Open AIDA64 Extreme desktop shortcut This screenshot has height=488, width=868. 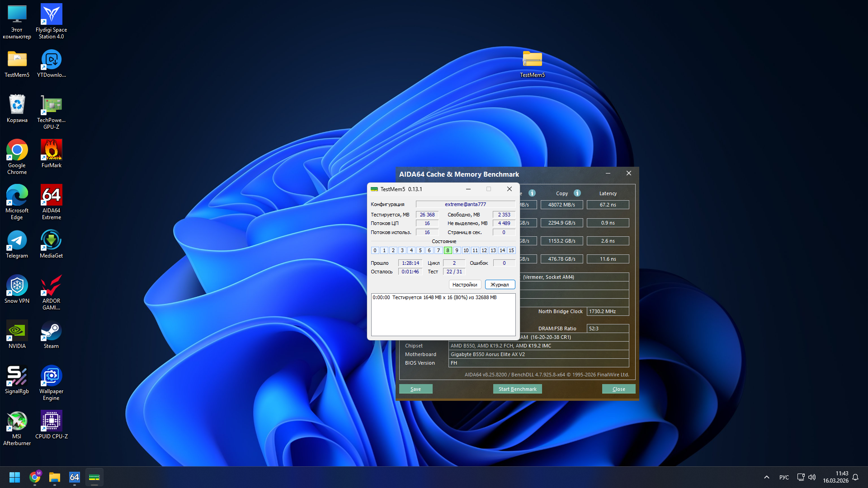51,196
